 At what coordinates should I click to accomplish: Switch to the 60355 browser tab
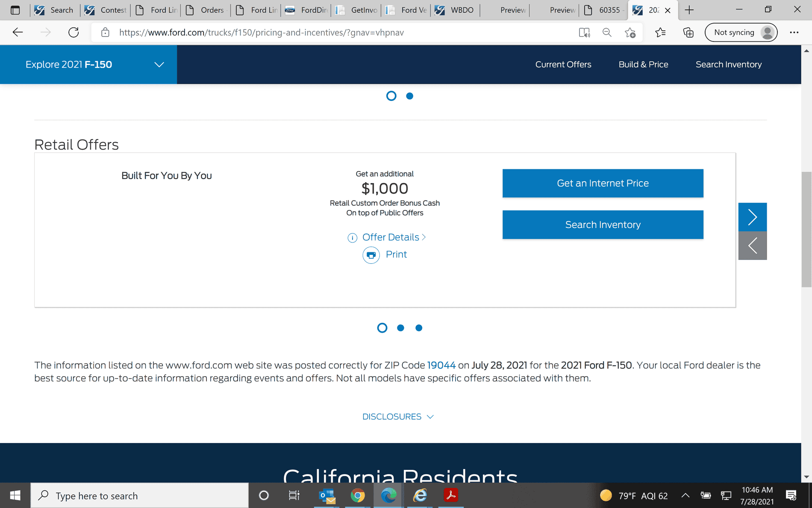click(604, 10)
